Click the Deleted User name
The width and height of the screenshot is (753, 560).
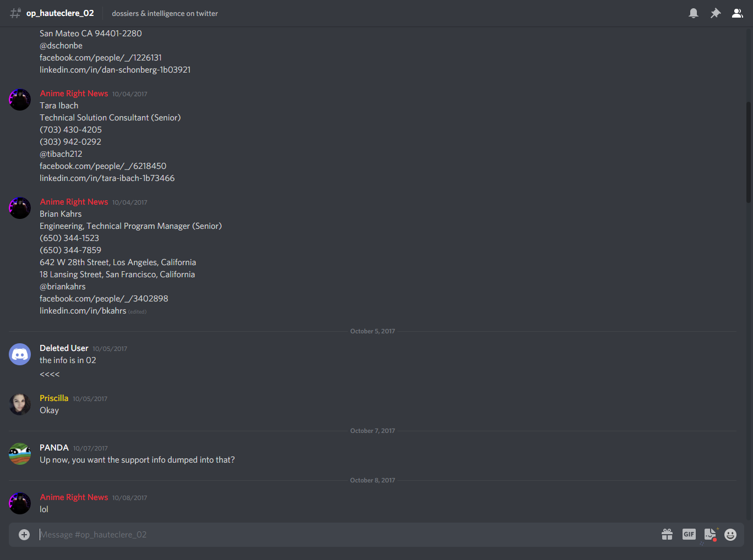click(64, 348)
